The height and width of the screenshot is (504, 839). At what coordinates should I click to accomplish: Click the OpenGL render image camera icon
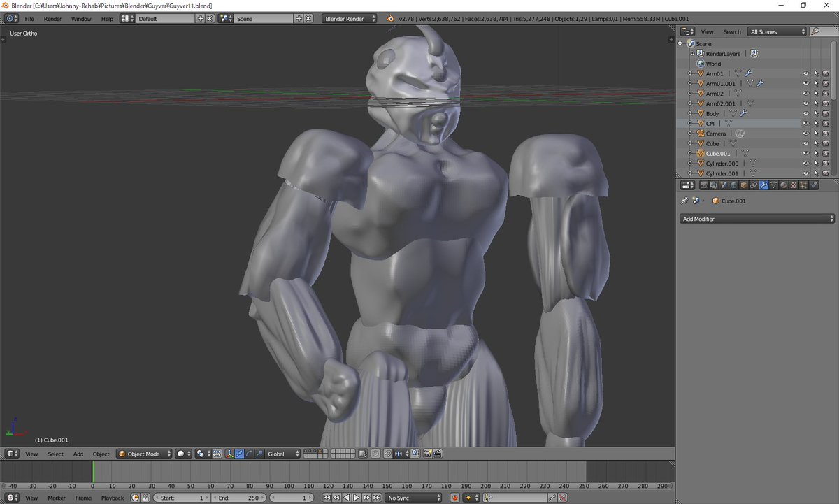pos(426,454)
